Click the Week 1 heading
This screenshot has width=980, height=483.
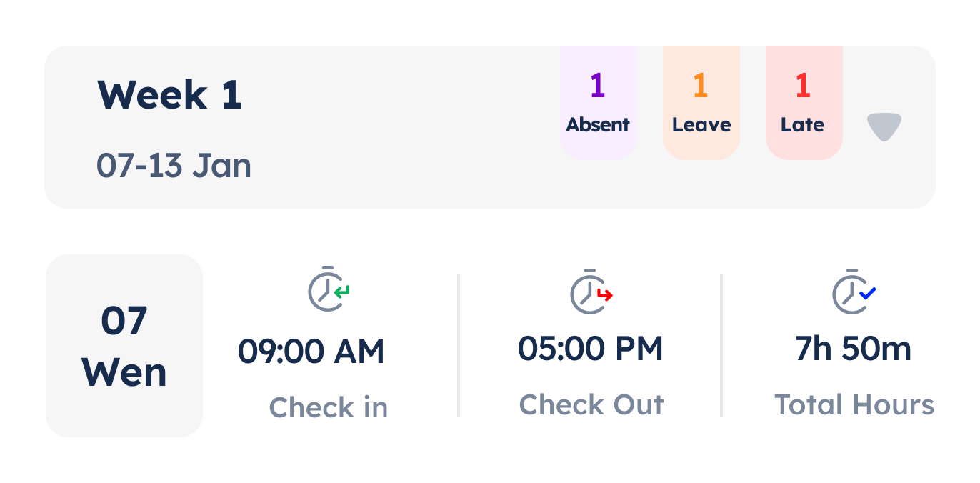[x=169, y=94]
